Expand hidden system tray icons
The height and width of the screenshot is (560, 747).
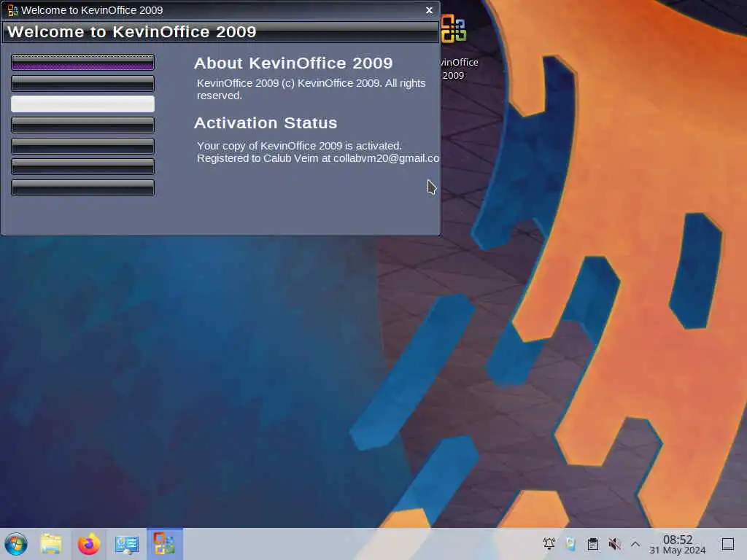point(635,544)
